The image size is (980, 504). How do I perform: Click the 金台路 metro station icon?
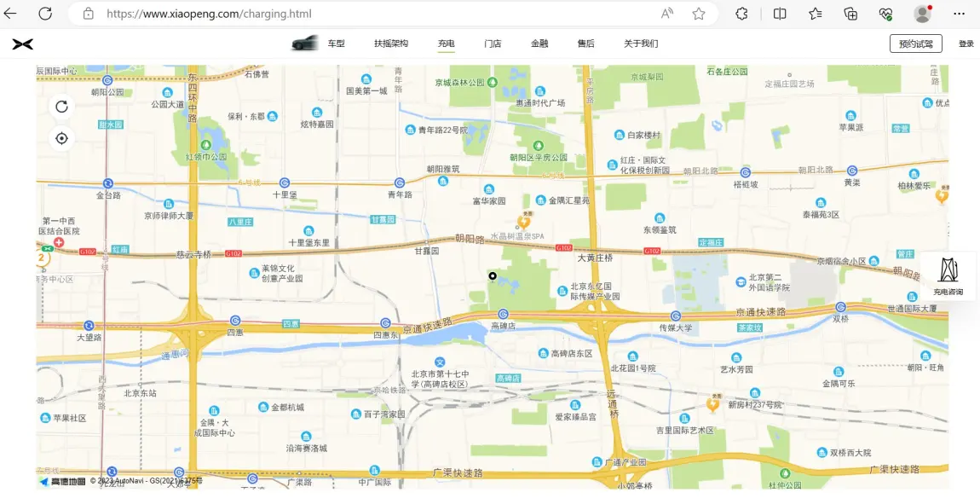tap(108, 183)
